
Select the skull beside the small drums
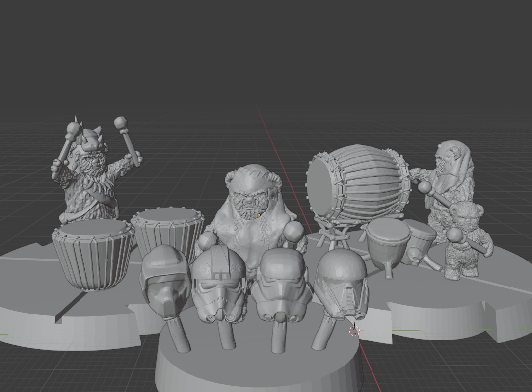point(414,256)
